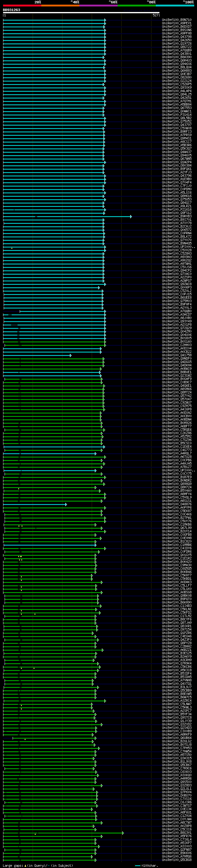Select the UniRef100_A5BB84 label

[x=177, y=104]
